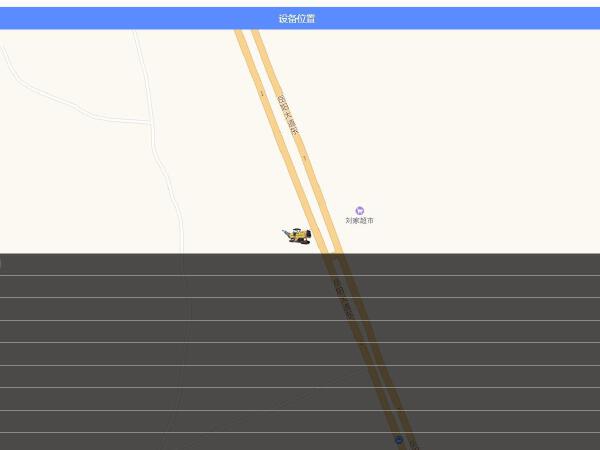Click the yellow drilling machine device marker

pyautogui.click(x=297, y=235)
